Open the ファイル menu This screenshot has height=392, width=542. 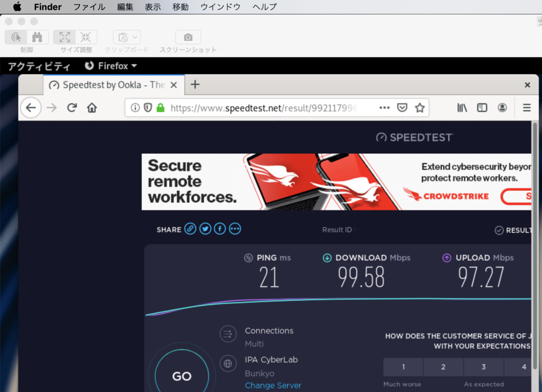[89, 7]
